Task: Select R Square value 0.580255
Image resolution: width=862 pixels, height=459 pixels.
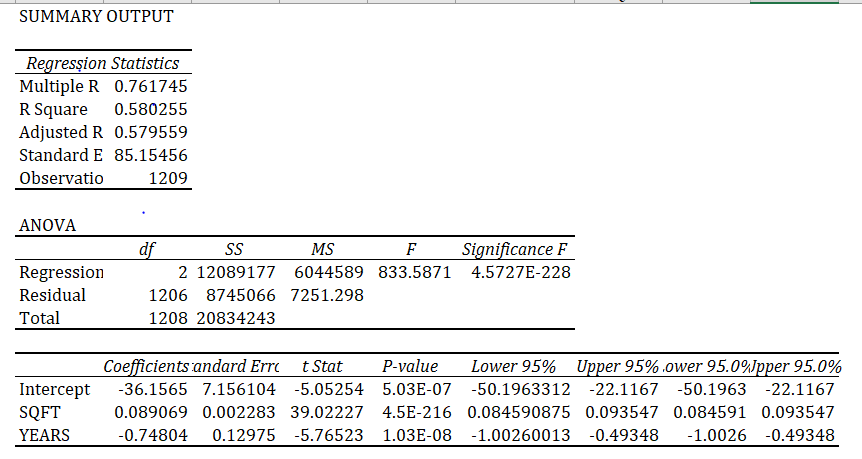Action: [x=151, y=109]
